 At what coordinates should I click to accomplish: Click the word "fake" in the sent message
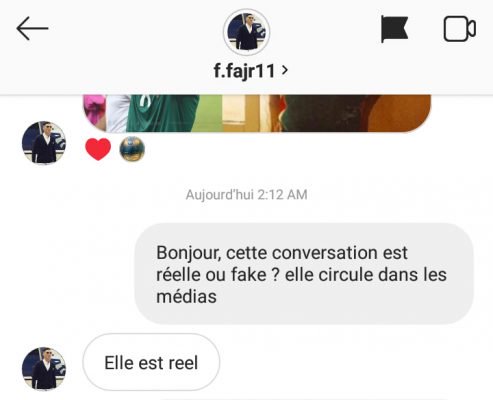[x=249, y=275]
